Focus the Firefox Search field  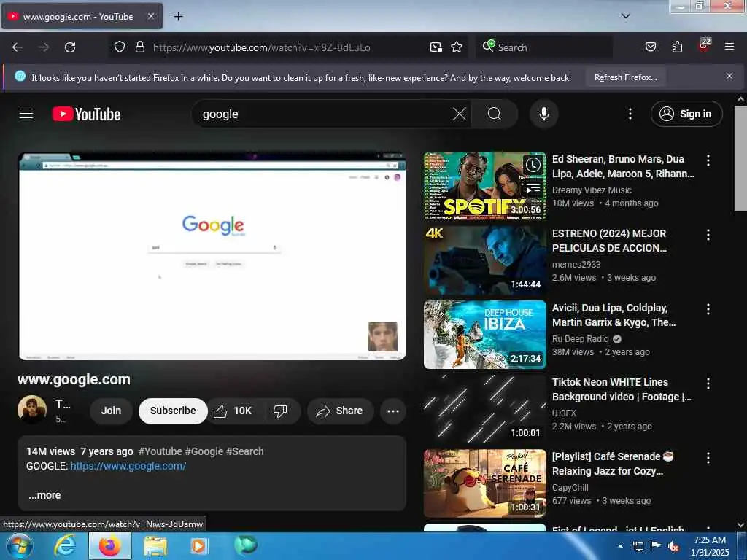(544, 47)
